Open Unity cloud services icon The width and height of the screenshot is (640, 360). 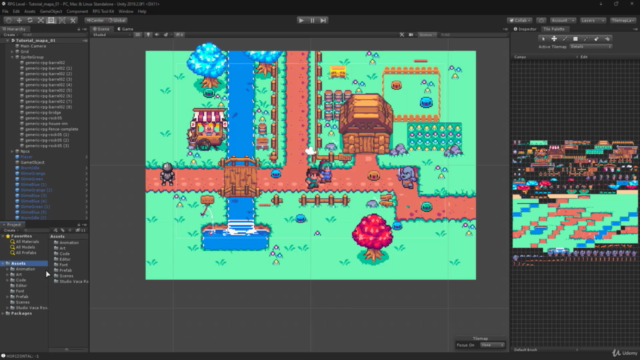(x=541, y=20)
